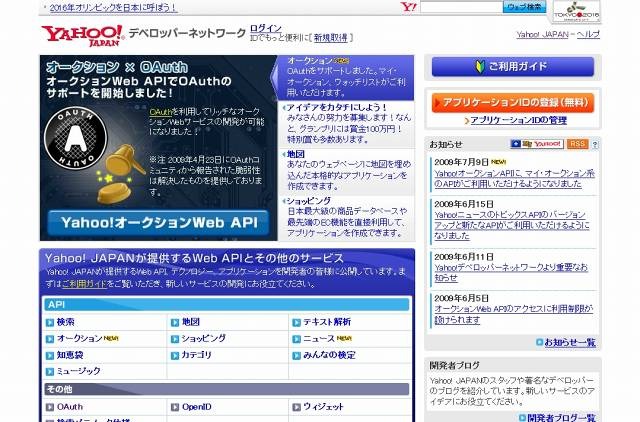Click the My Yahoo! add button icon
This screenshot has height=422, width=640.
(x=537, y=144)
